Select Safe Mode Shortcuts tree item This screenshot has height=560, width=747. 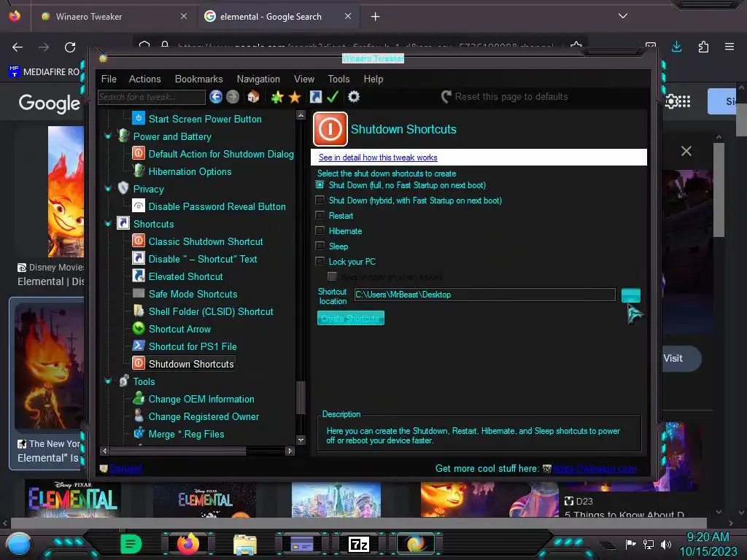[193, 294]
